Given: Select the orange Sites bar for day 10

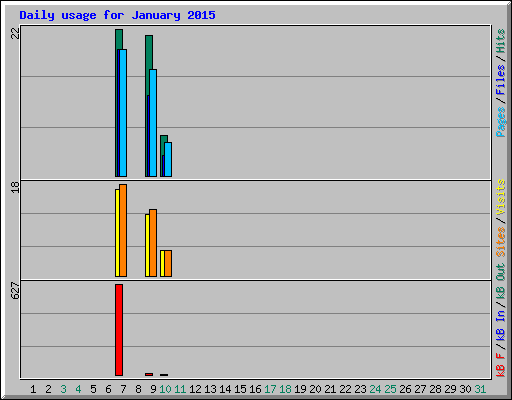Looking at the screenshot, I should click(168, 263).
